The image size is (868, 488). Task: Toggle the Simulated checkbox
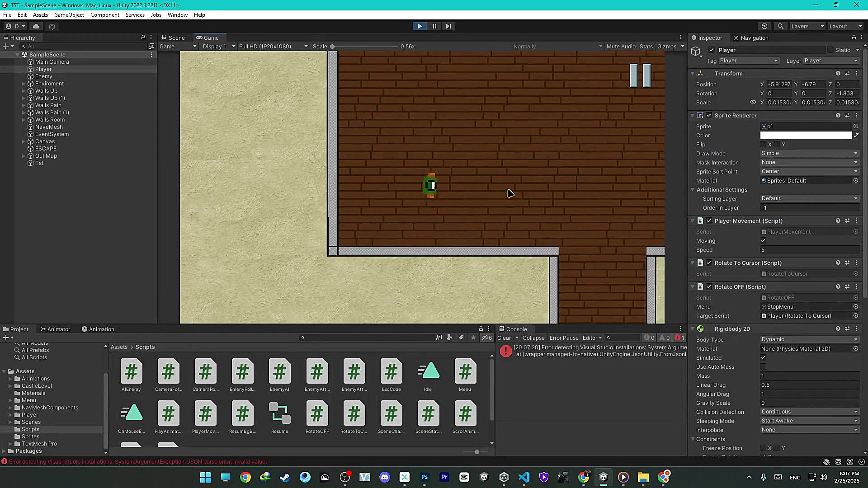(763, 358)
